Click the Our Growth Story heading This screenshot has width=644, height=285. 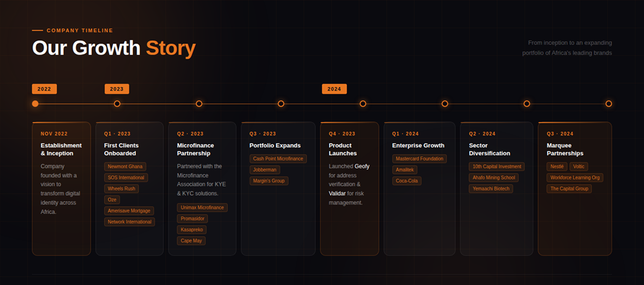[x=114, y=48]
